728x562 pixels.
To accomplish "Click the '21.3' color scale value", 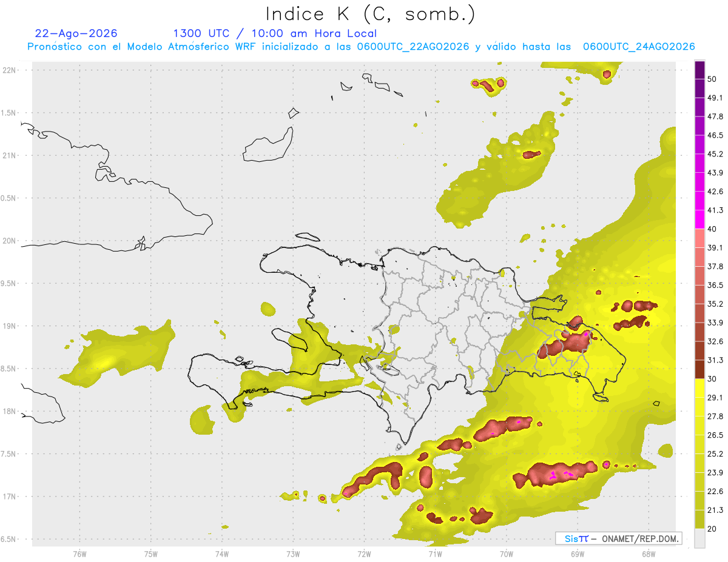I will click(x=716, y=510).
